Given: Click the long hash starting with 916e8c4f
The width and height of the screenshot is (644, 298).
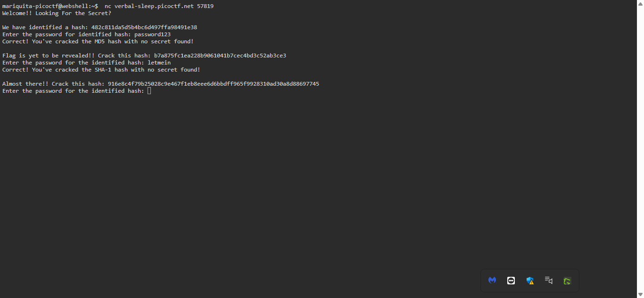Looking at the screenshot, I should point(214,84).
